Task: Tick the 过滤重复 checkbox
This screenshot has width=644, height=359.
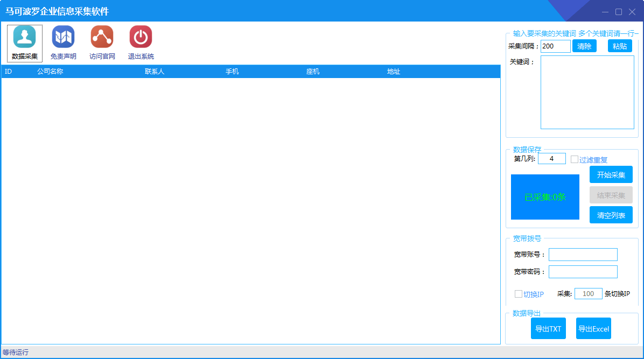Action: coord(574,159)
